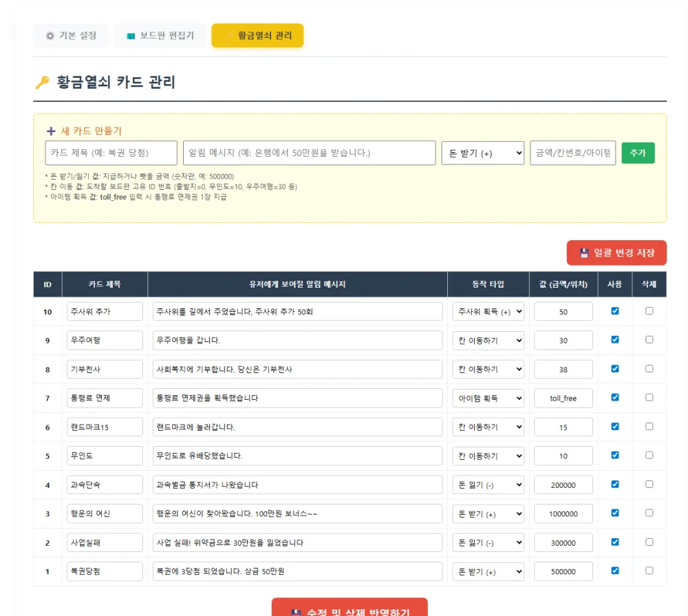Click the ID cell showing 10
The height and width of the screenshot is (616, 688).
(x=48, y=312)
